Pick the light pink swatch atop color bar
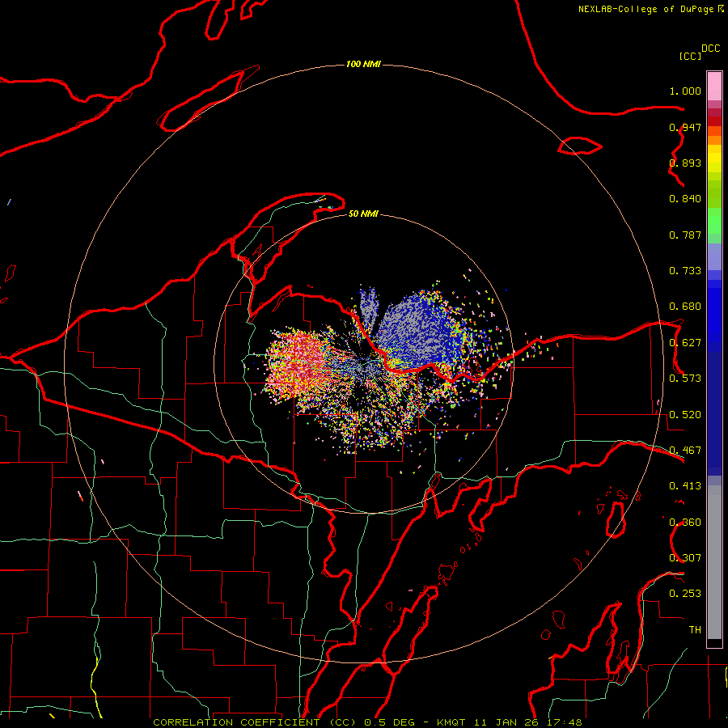This screenshot has height=728, width=728. (714, 87)
